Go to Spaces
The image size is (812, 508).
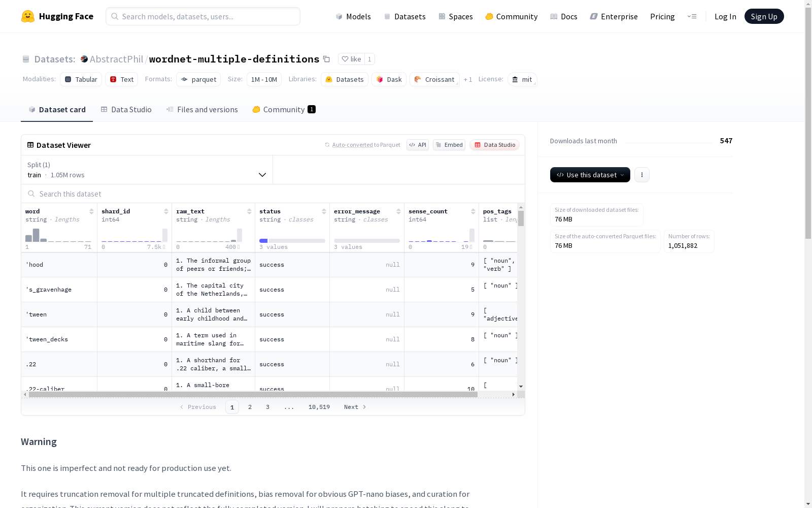(x=456, y=16)
